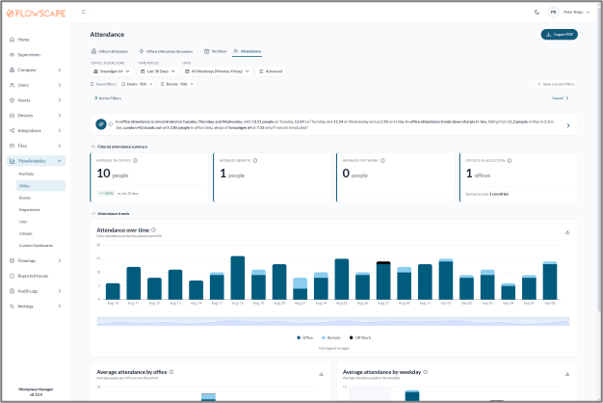Click the Export PDF button
The width and height of the screenshot is (603, 403).
click(559, 34)
